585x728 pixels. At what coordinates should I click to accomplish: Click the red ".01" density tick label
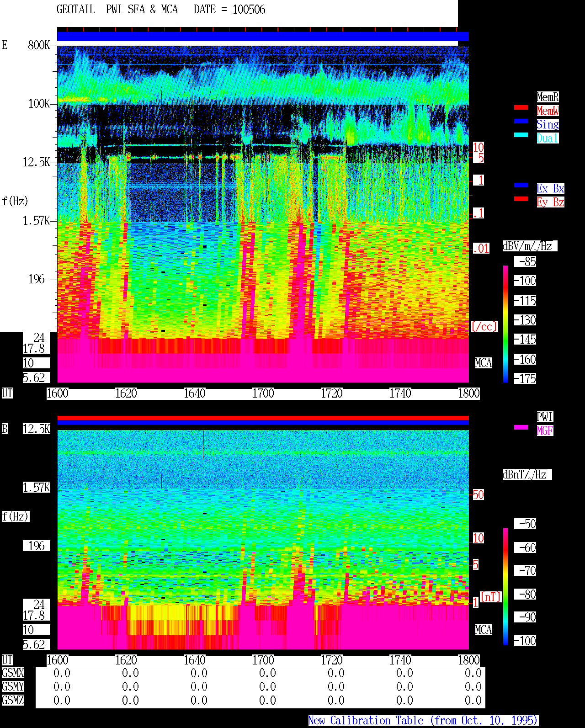point(481,249)
